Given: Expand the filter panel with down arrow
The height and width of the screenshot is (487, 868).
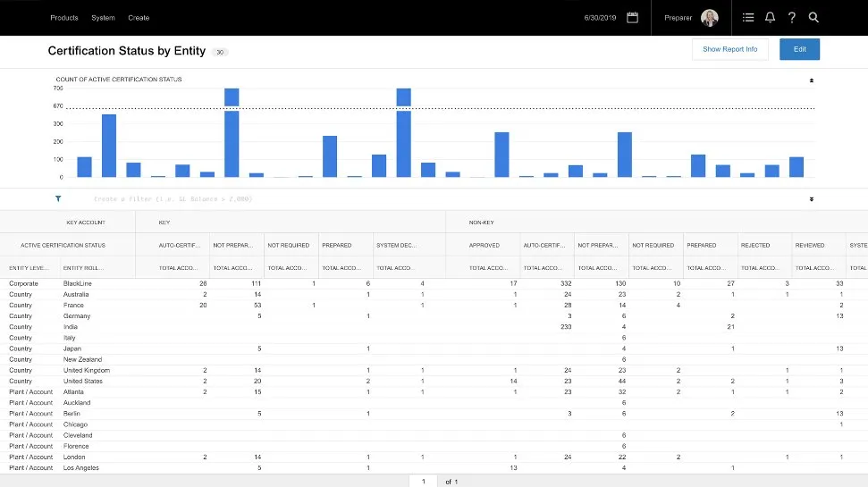Looking at the screenshot, I should click(812, 199).
